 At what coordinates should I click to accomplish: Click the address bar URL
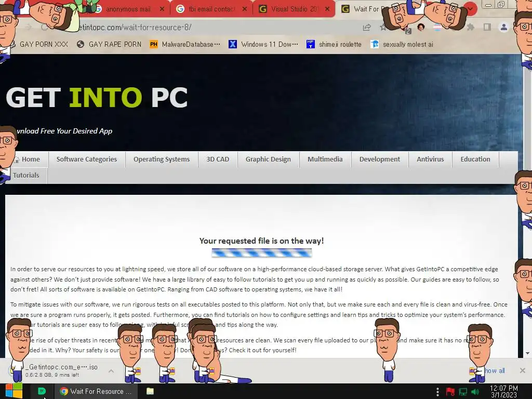135,28
